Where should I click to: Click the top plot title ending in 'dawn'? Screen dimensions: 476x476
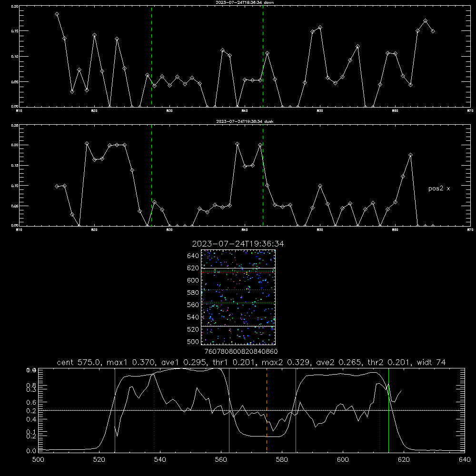(x=245, y=2)
